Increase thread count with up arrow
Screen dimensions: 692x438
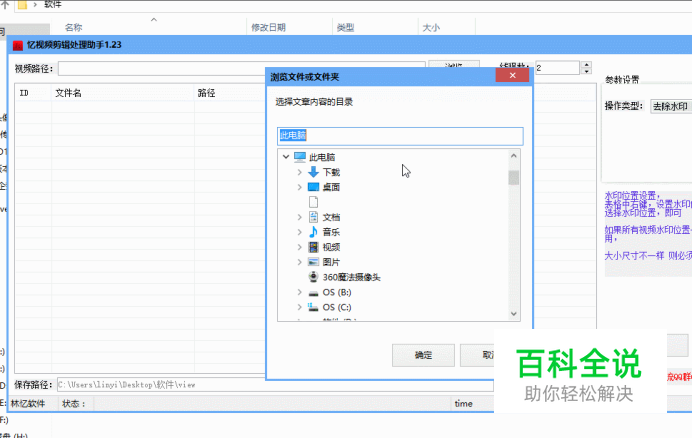pyautogui.click(x=587, y=65)
